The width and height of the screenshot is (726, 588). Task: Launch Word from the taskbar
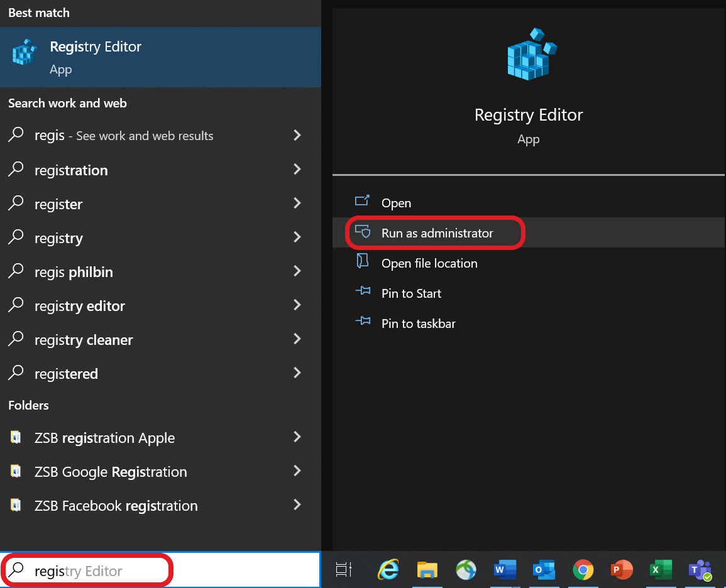click(505, 570)
